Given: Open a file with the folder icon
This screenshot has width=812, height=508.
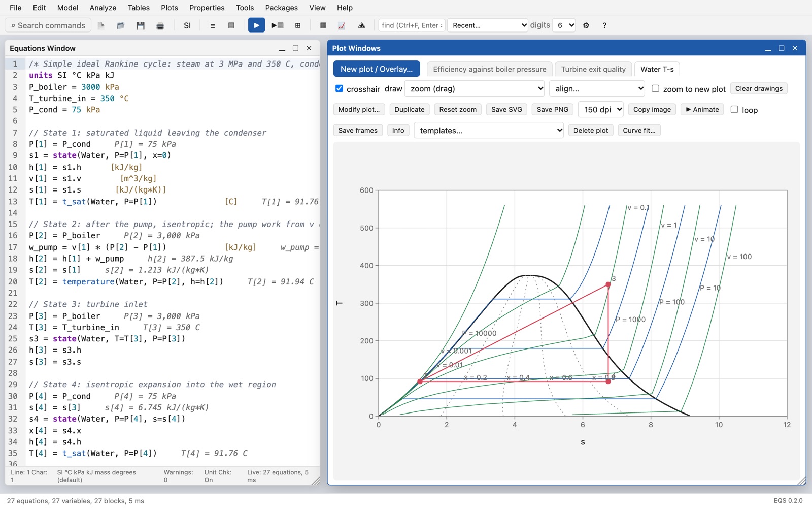Looking at the screenshot, I should pyautogui.click(x=121, y=25).
